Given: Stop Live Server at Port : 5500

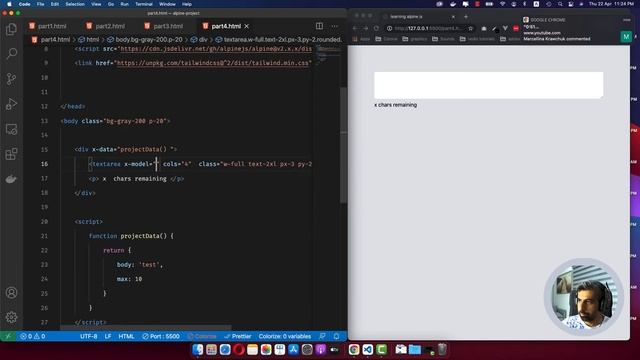Looking at the screenshot, I should (161, 336).
